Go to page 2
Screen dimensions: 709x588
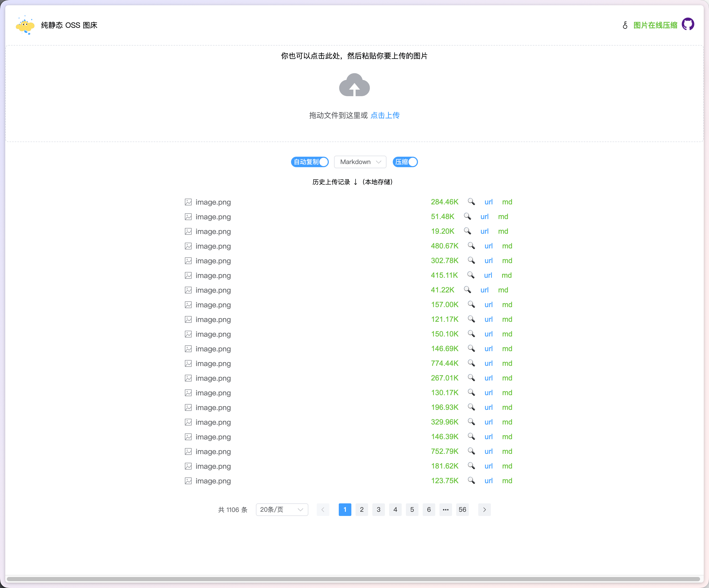click(x=362, y=509)
